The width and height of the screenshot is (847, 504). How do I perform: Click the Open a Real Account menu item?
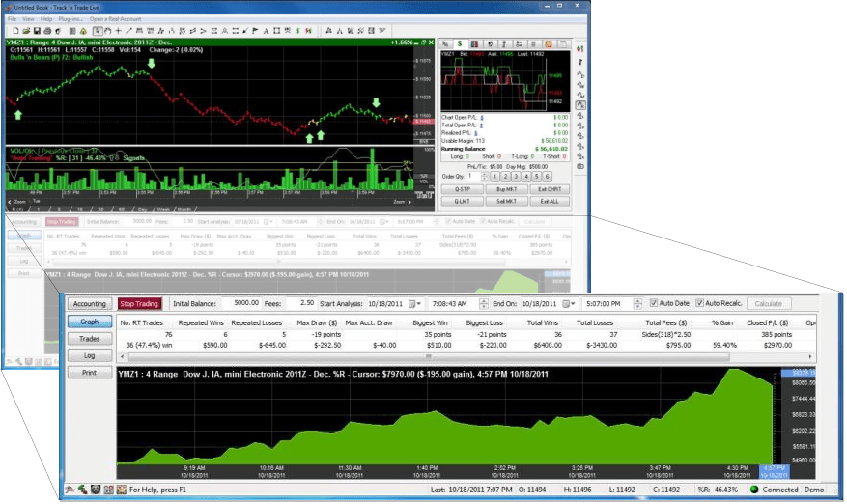pos(115,19)
